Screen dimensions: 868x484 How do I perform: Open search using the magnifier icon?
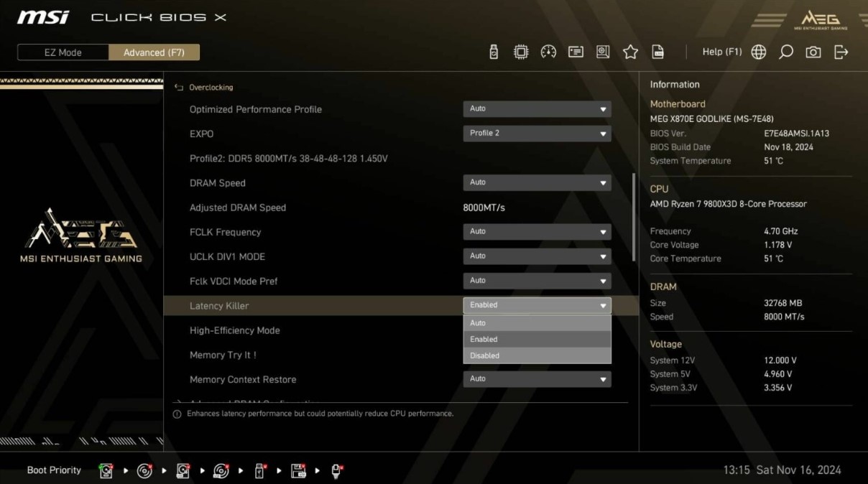(786, 52)
